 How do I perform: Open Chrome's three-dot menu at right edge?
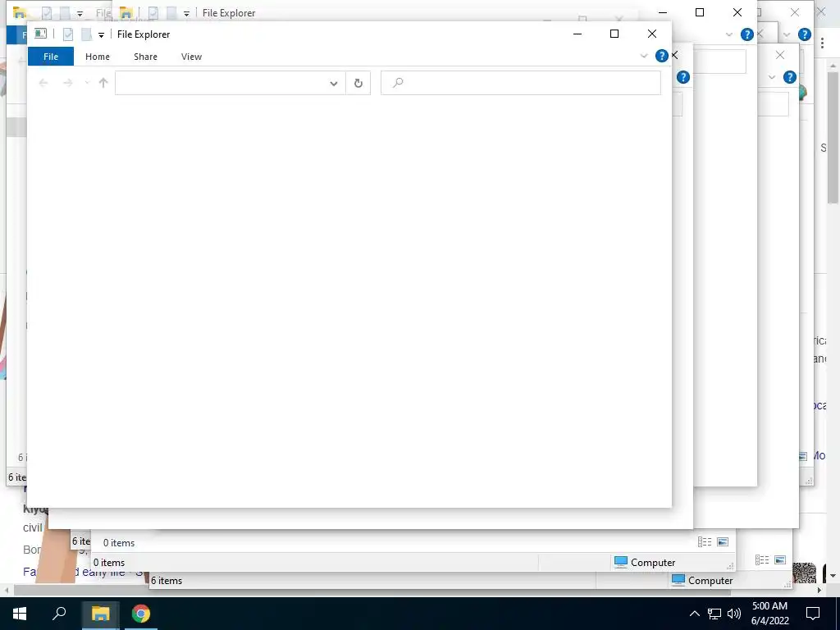[x=822, y=43]
